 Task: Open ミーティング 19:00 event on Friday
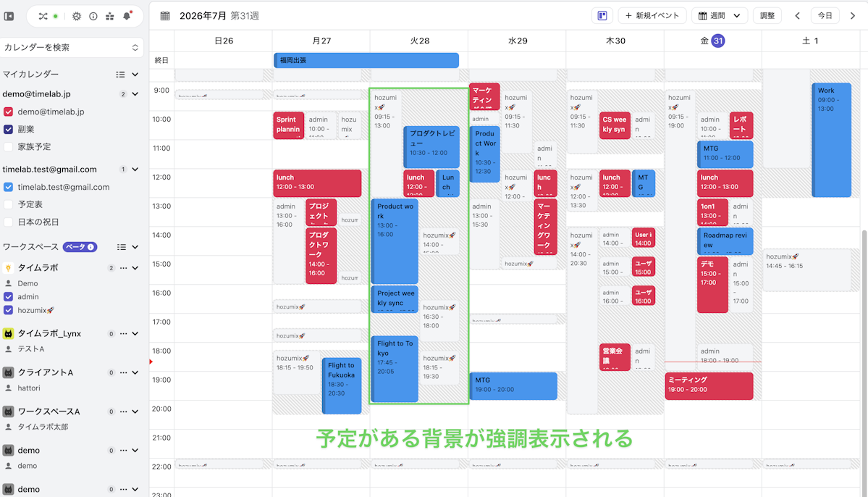click(x=709, y=385)
